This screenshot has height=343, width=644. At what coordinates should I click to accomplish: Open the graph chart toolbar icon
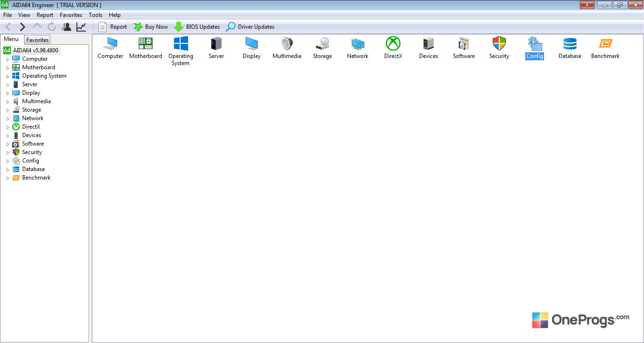click(81, 27)
